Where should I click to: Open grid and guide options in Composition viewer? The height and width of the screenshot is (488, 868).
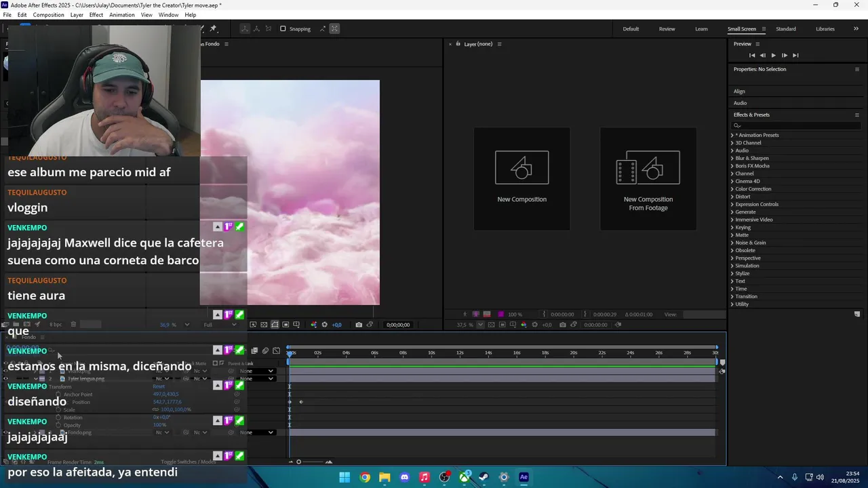pos(296,325)
